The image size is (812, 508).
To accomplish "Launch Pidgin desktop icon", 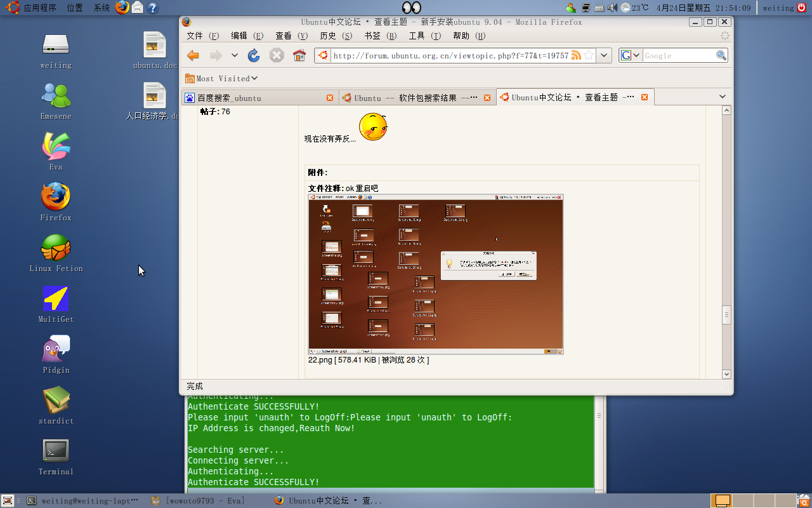I will 56,354.
